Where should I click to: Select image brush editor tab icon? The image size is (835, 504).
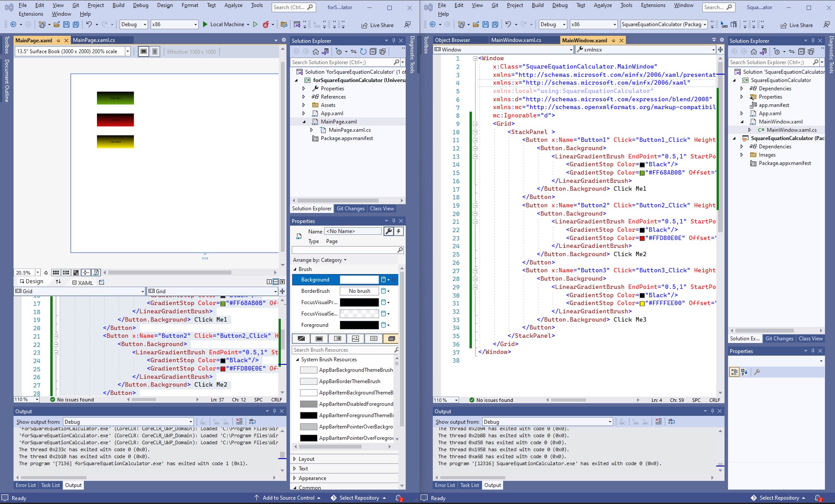[355, 339]
